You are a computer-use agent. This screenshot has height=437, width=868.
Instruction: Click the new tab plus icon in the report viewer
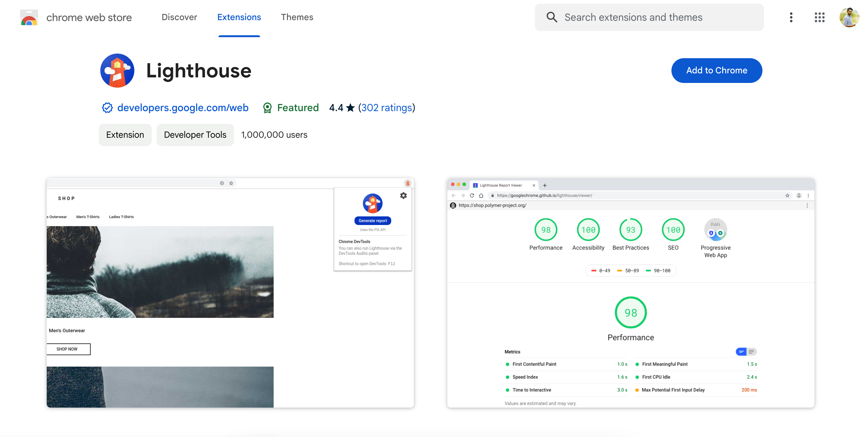point(545,185)
